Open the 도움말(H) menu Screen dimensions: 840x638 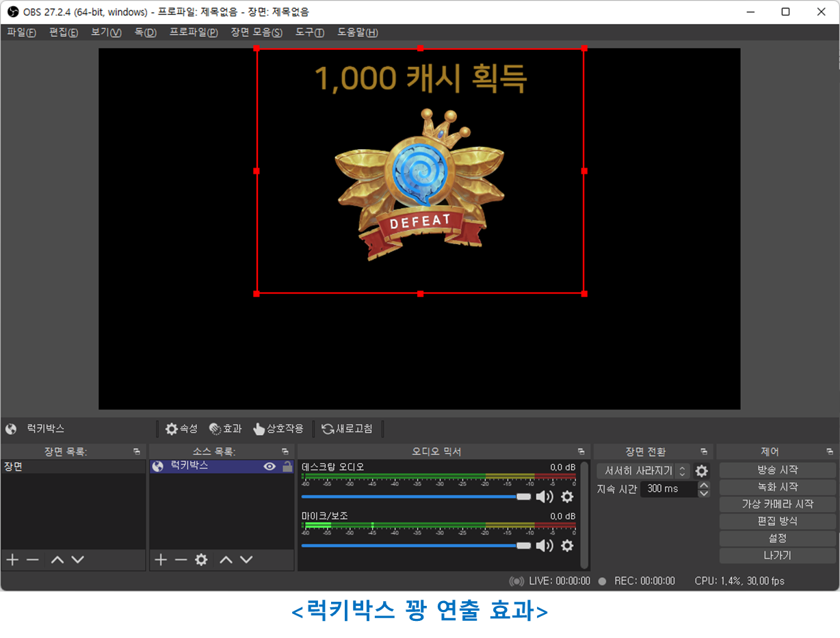point(358,32)
